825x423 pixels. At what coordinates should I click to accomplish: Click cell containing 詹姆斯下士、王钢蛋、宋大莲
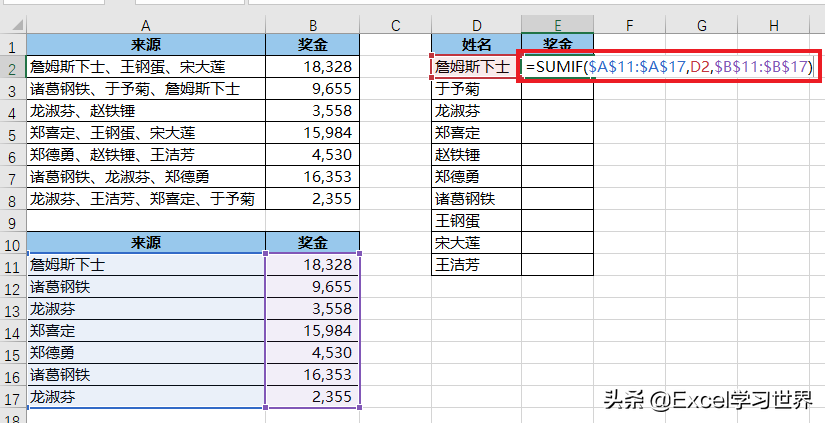click(x=146, y=67)
